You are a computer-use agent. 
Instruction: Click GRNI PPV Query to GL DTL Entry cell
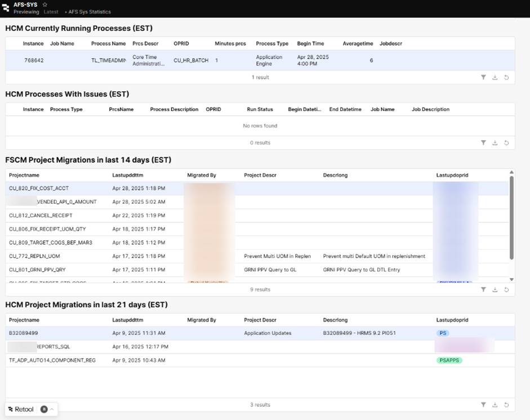(362, 270)
